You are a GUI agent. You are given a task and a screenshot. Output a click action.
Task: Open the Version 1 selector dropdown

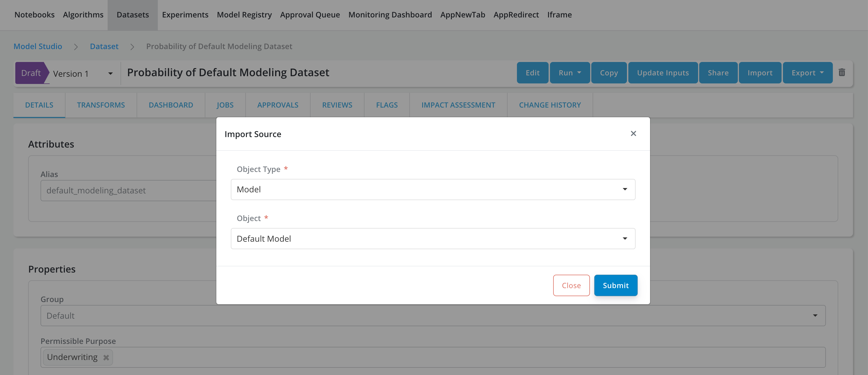[x=83, y=73]
